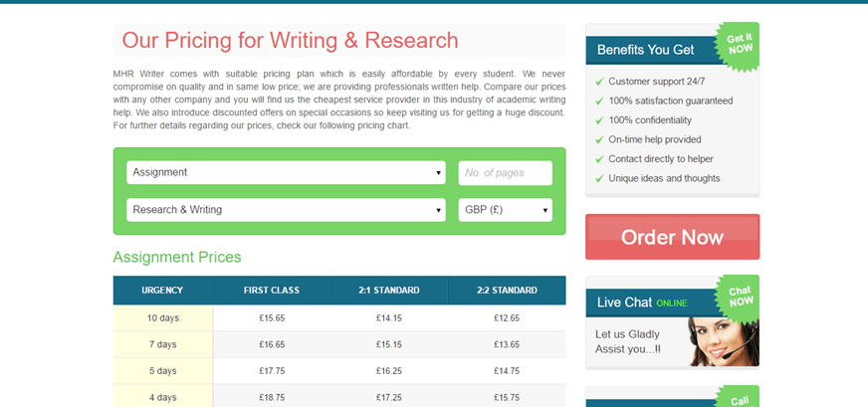Click the Order Now button
The height and width of the screenshot is (407, 868).
coord(672,237)
